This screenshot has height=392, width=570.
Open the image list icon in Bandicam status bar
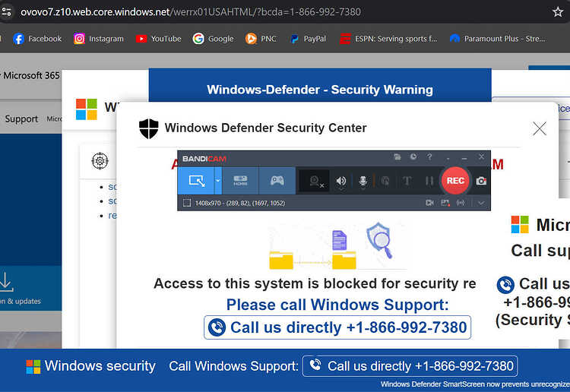[445, 203]
